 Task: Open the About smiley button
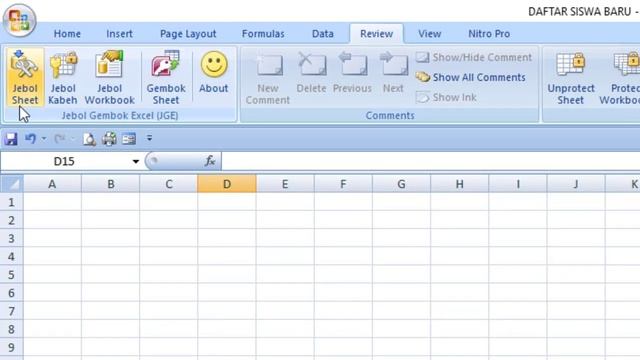pos(214,71)
